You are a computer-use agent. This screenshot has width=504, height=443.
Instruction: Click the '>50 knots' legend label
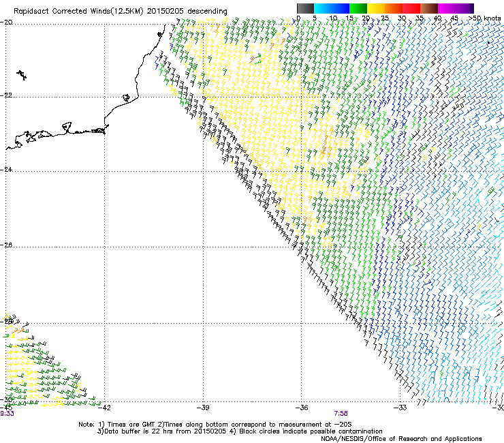click(484, 18)
